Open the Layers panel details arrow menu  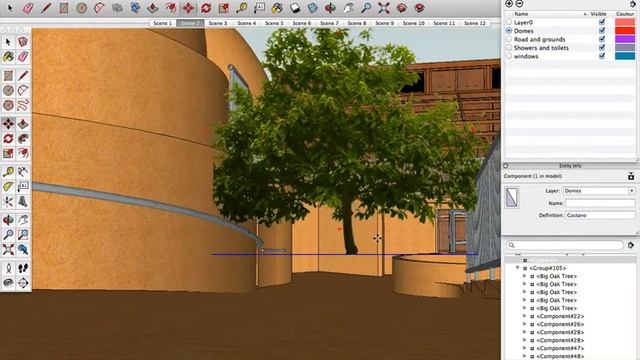tap(633, 4)
